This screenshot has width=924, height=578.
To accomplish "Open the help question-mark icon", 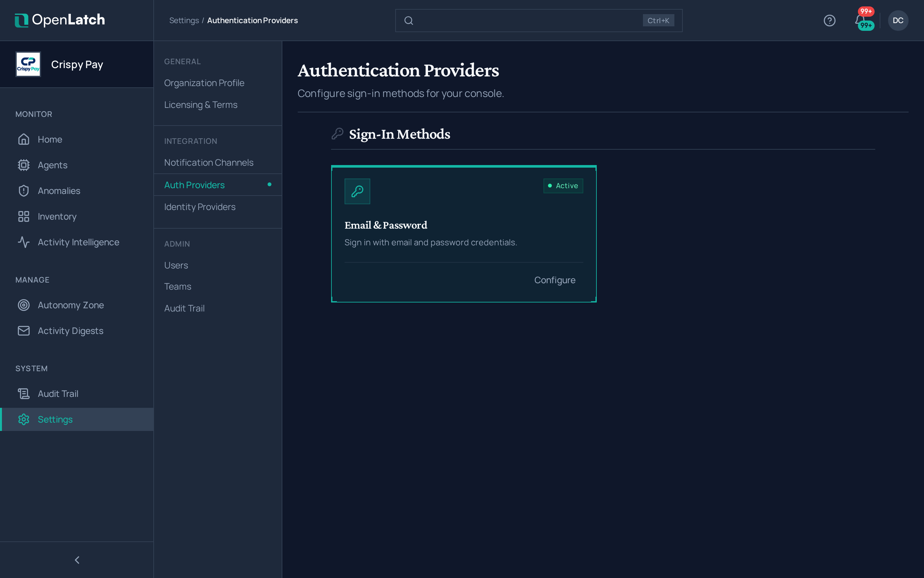I will tap(829, 21).
